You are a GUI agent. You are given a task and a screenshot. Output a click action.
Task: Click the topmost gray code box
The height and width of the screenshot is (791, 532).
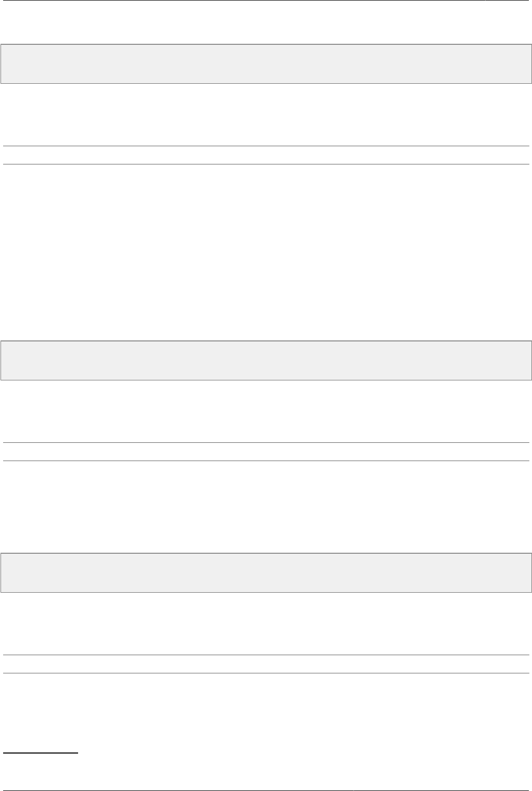[x=266, y=64]
